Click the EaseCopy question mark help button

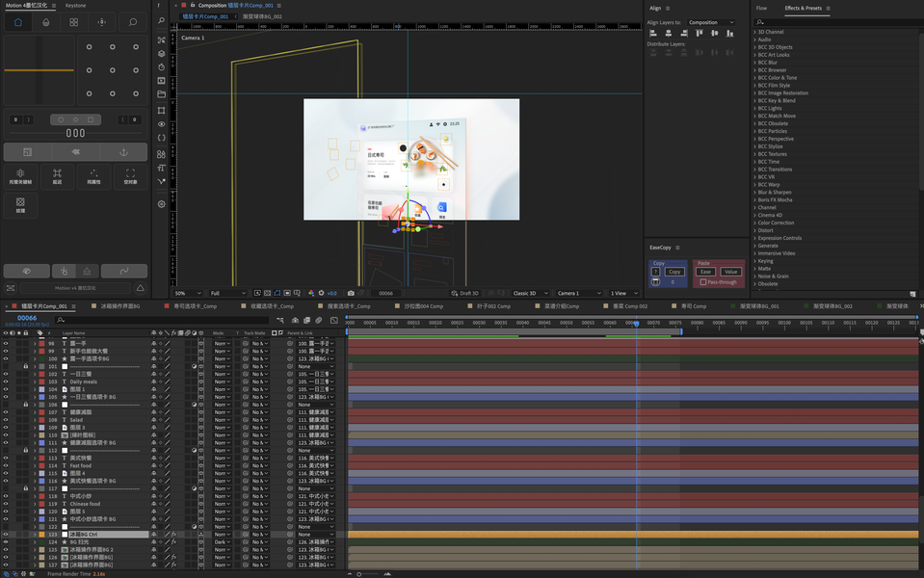[656, 272]
